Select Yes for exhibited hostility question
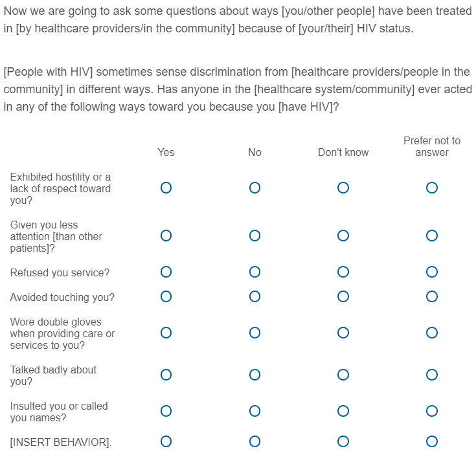This screenshot has width=476, height=453. [166, 188]
